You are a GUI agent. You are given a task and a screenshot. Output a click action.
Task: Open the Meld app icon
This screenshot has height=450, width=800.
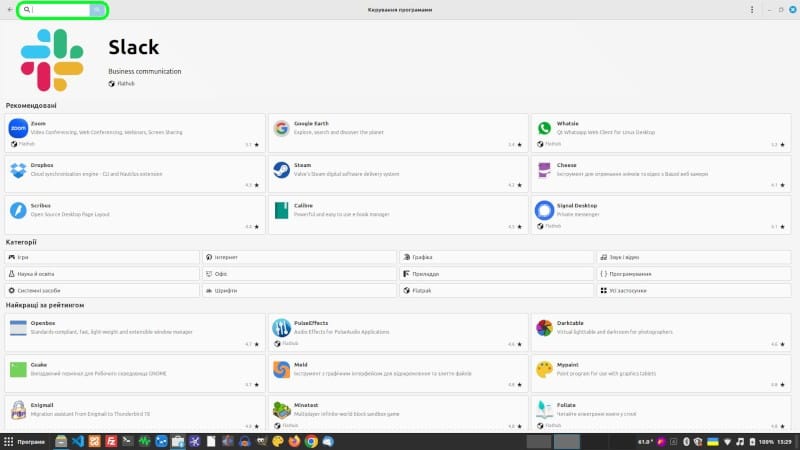[281, 369]
